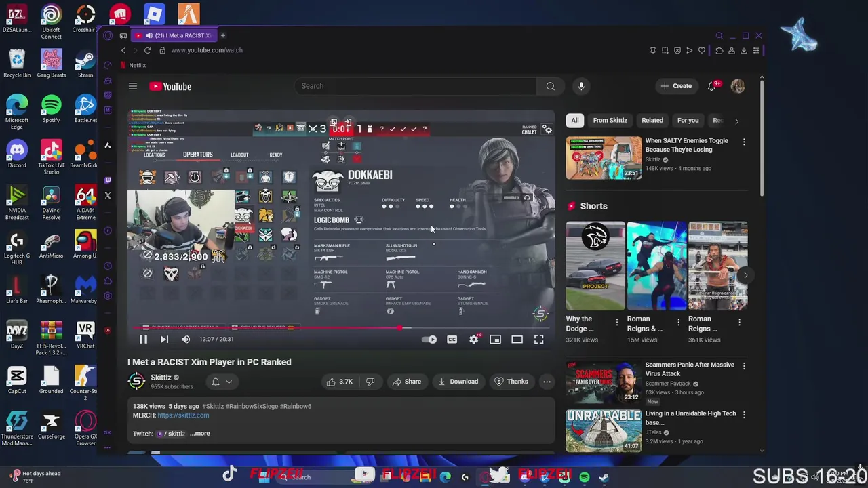Click the search magnifier button

pos(551,86)
